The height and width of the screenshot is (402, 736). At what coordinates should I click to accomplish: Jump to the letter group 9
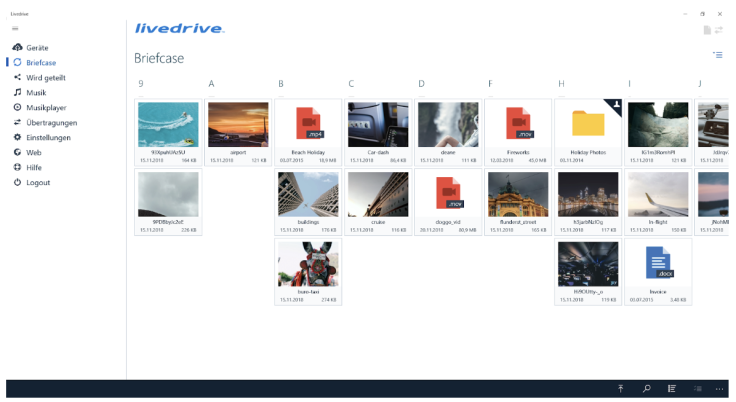click(x=141, y=84)
